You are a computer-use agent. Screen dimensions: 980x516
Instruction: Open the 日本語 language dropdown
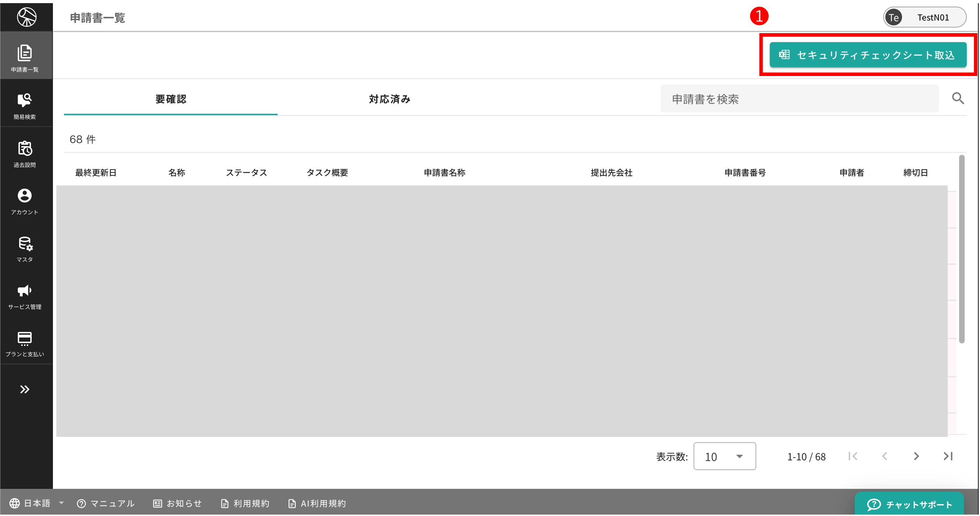(37, 503)
